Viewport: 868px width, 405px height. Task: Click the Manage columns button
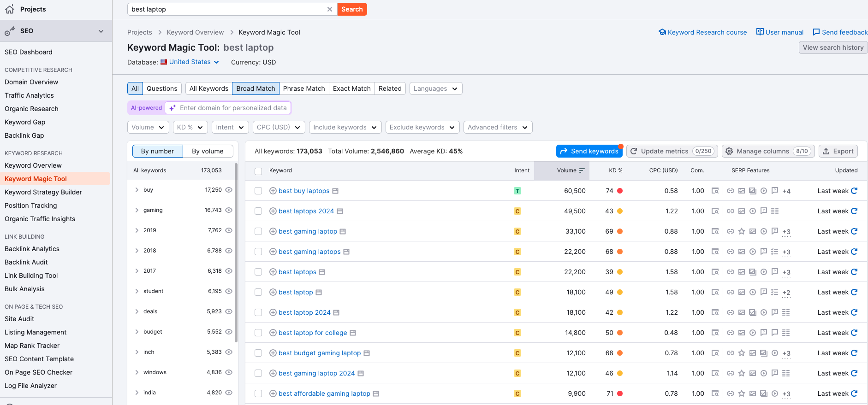(768, 151)
